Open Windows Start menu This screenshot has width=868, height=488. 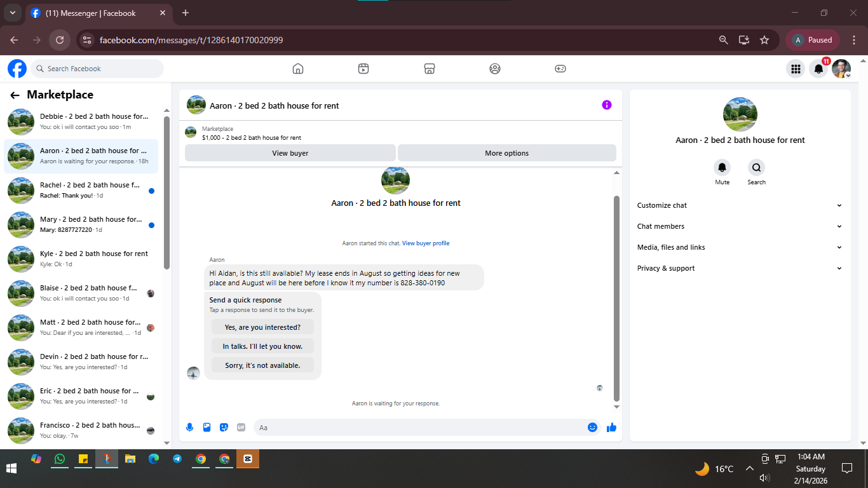[11, 468]
